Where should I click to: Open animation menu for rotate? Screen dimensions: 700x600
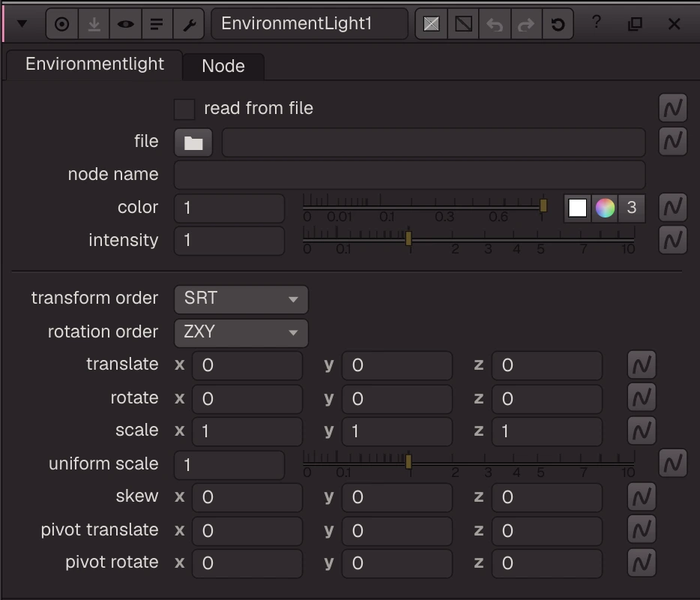click(642, 397)
